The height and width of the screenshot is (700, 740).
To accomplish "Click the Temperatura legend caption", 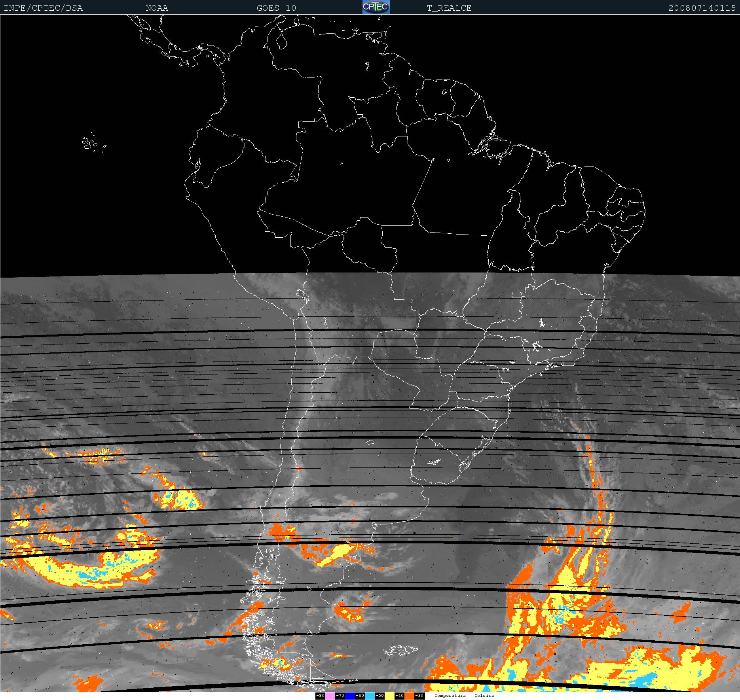I will (450, 695).
